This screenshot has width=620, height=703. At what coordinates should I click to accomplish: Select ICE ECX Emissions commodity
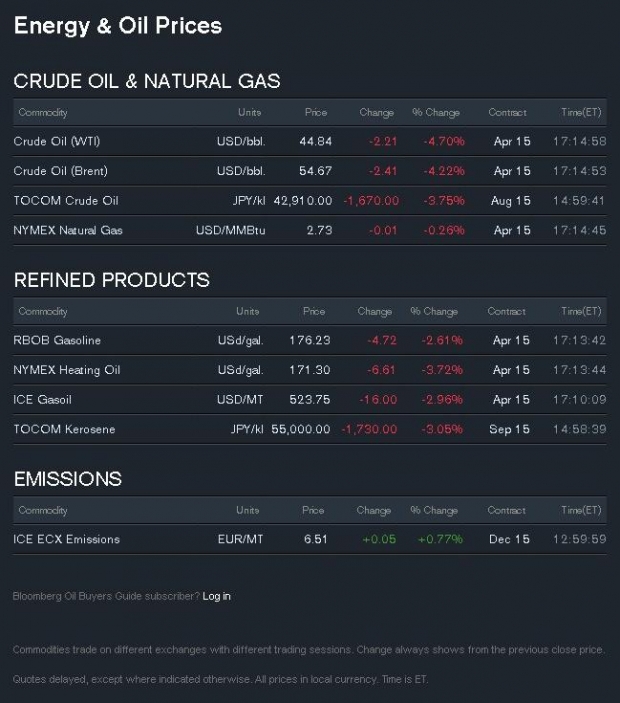point(66,539)
